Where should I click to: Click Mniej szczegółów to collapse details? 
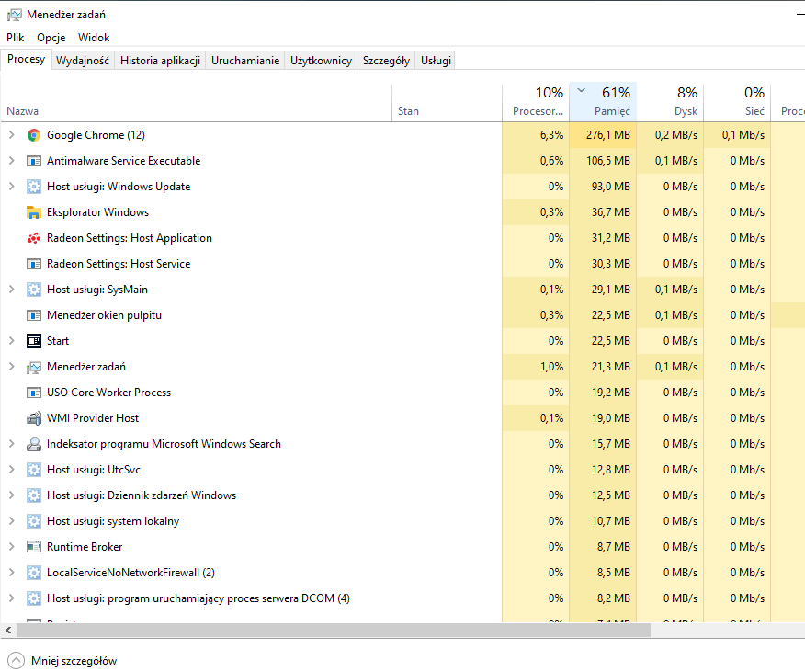point(62,661)
